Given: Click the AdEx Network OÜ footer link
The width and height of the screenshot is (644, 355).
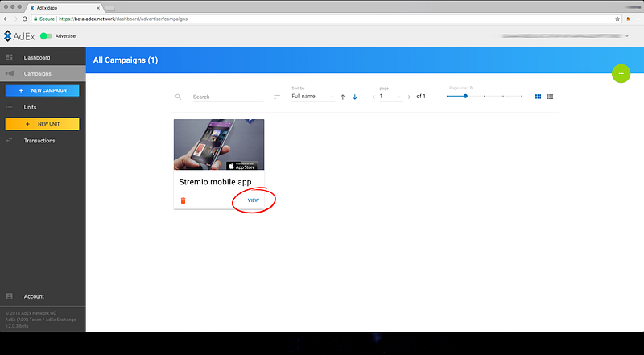Looking at the screenshot, I should click(31, 313).
